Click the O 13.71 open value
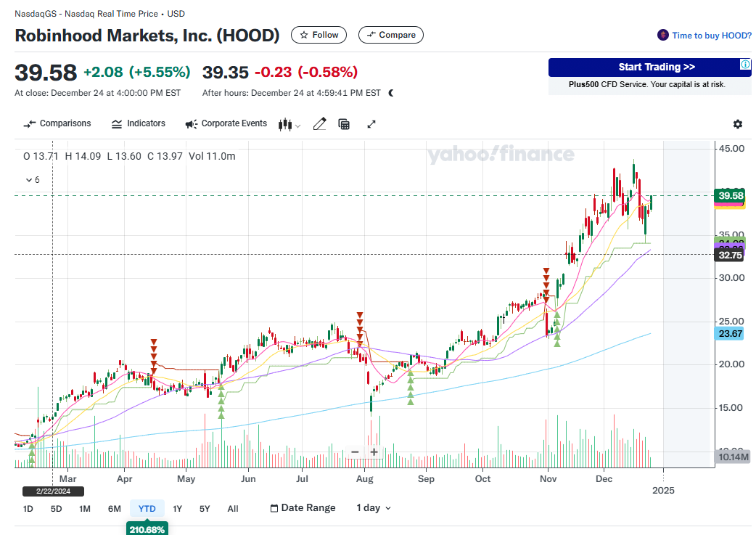 (x=41, y=156)
